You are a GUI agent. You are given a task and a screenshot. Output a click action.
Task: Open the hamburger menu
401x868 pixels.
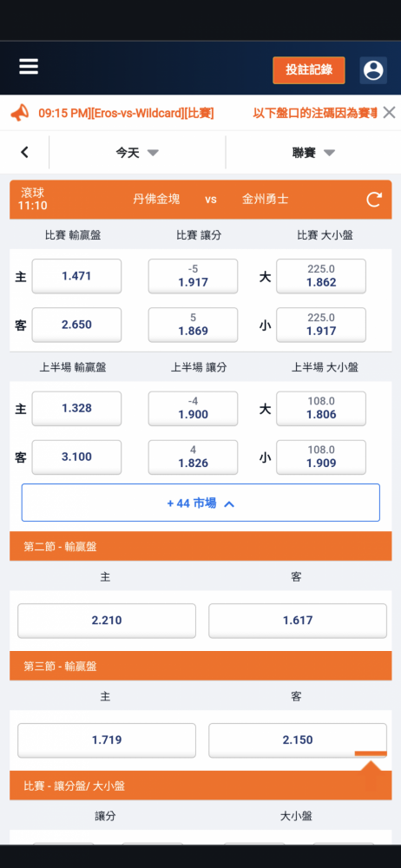29,67
